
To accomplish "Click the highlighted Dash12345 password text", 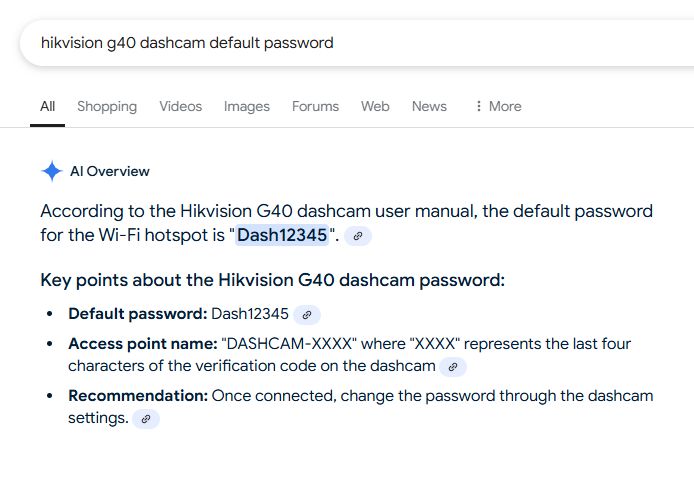I will click(281, 236).
